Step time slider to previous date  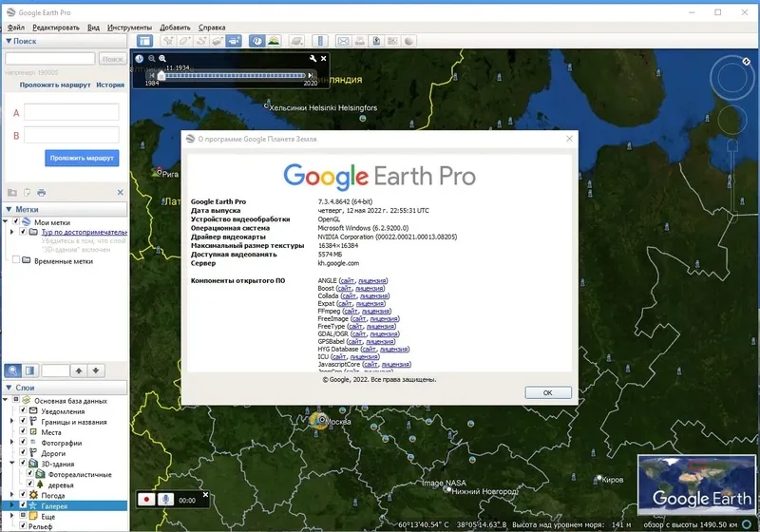[x=152, y=76]
